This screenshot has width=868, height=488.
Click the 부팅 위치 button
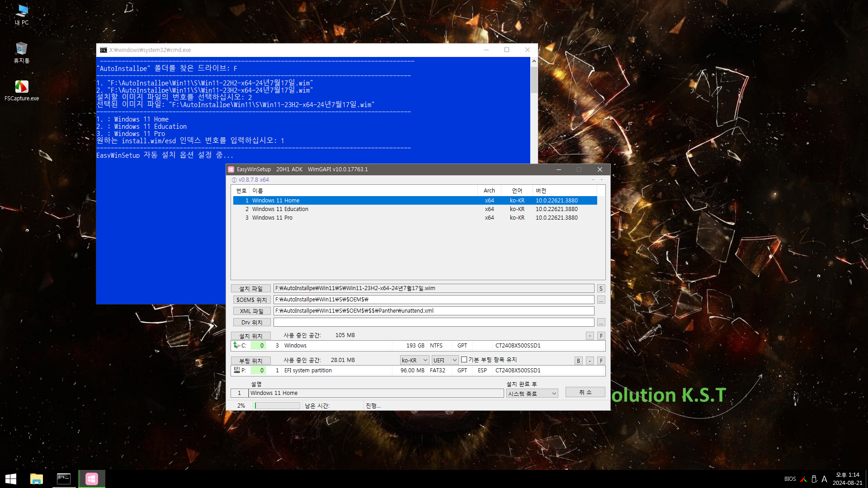tap(251, 361)
